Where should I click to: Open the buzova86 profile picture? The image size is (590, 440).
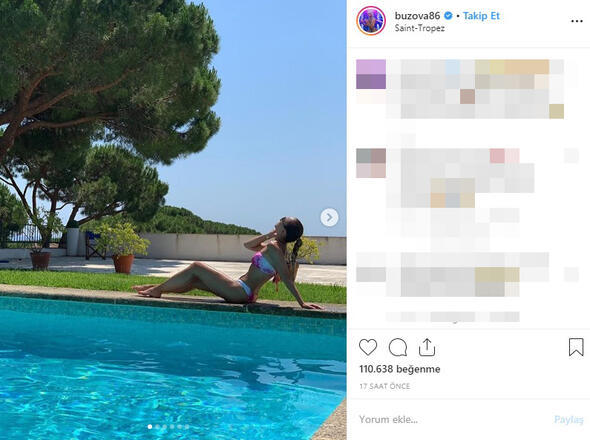[x=371, y=21]
